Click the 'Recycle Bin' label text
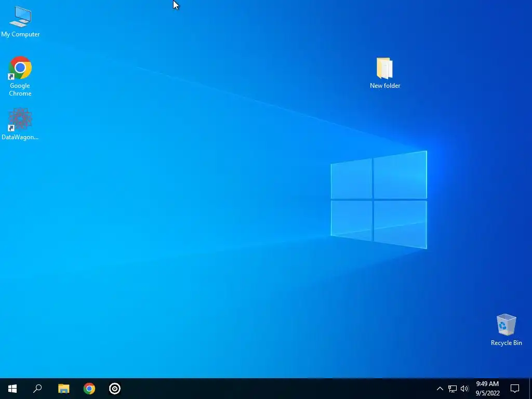 (506, 343)
